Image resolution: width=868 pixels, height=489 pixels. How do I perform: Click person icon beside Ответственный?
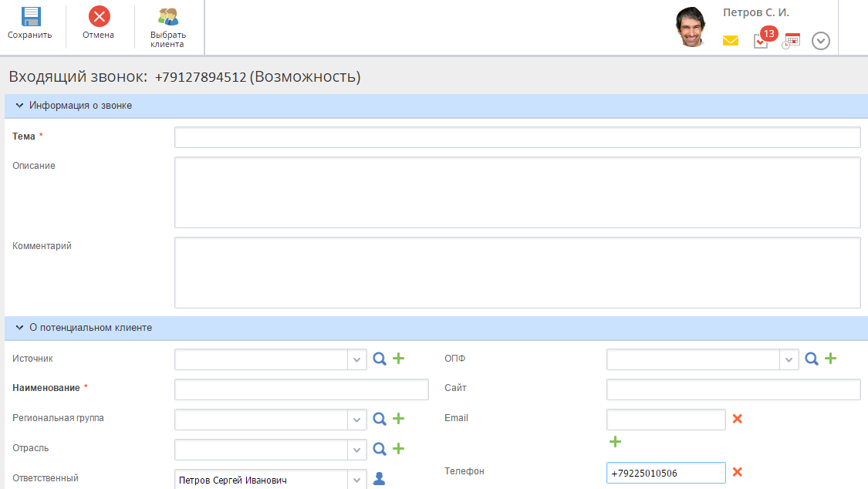click(x=379, y=479)
